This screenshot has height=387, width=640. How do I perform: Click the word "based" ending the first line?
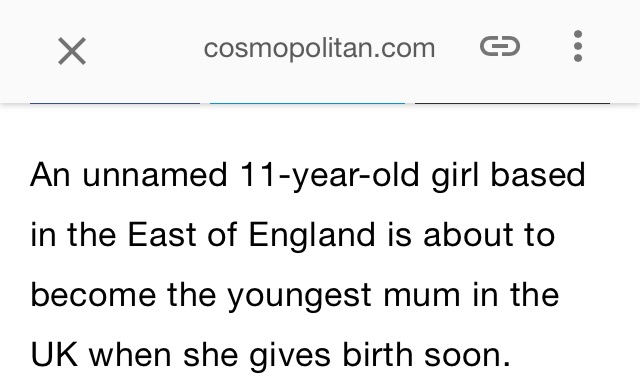pyautogui.click(x=538, y=175)
